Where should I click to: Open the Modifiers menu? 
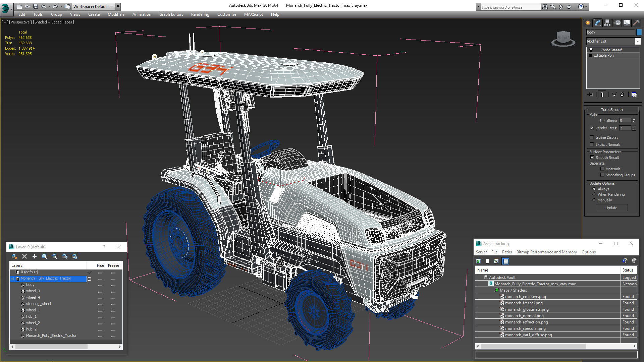[x=116, y=14]
